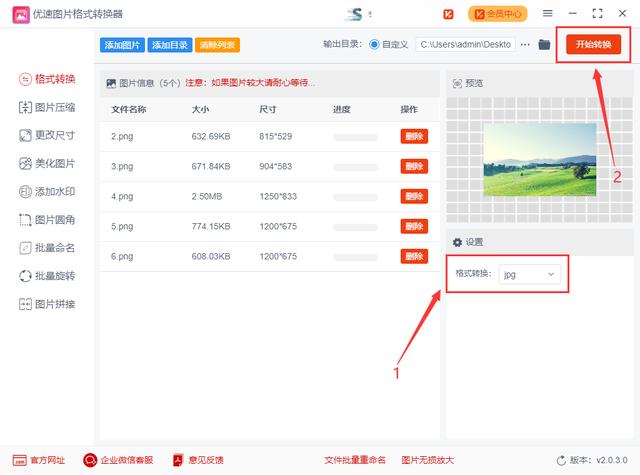Screen dimensions: 640x475
Task: Click the version refresh icon
Action: pyautogui.click(x=561, y=461)
